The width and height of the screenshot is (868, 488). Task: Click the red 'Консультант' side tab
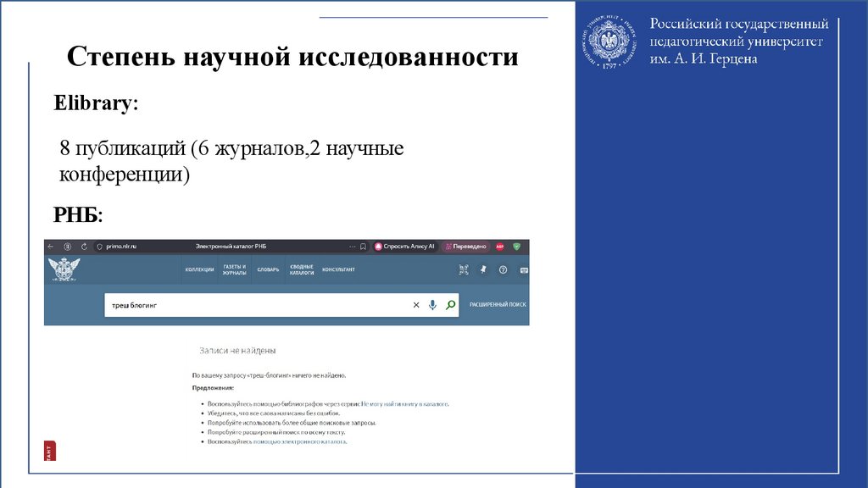(x=50, y=451)
